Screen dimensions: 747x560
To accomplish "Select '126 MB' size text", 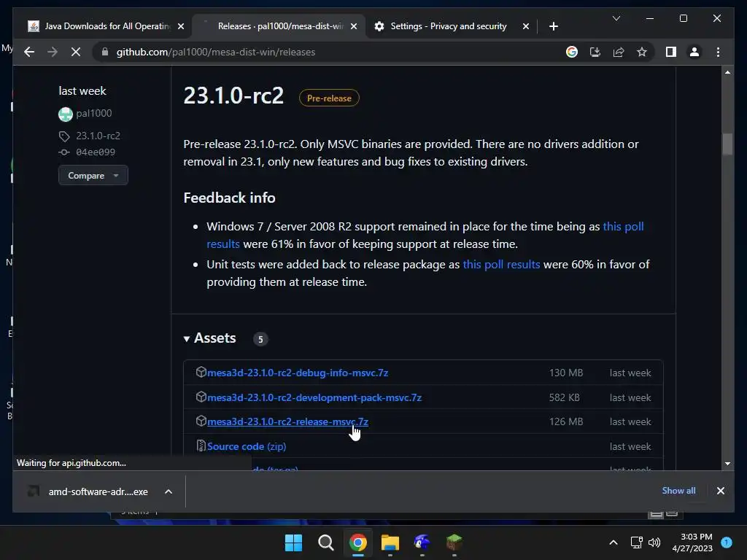I will click(566, 422).
